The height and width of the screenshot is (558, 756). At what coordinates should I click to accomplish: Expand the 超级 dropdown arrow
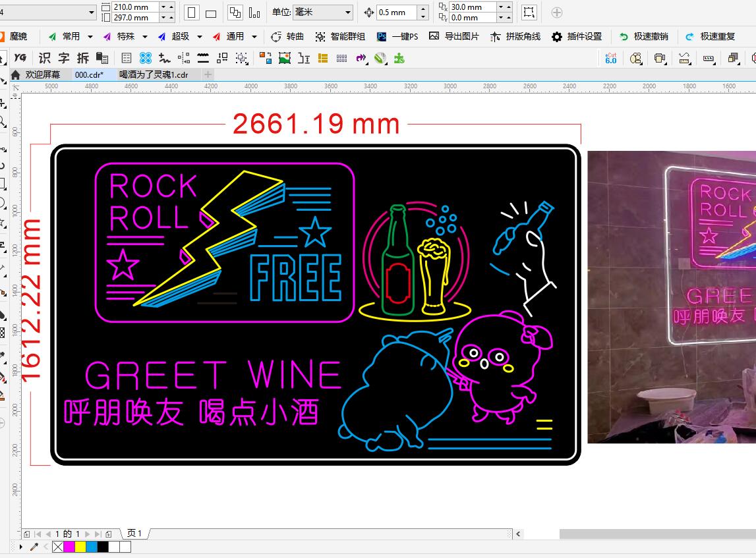pos(200,37)
